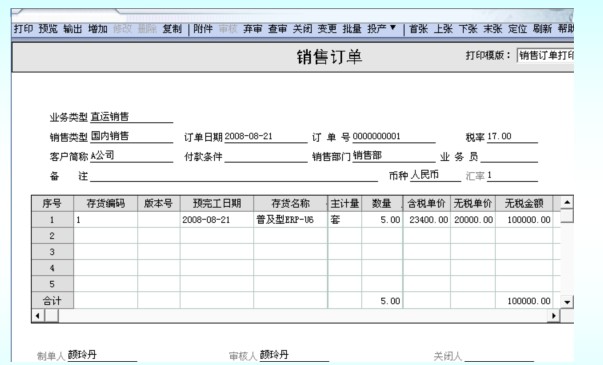The image size is (603, 365).
Task: Click 刷新 to refresh the order
Action: 542,29
